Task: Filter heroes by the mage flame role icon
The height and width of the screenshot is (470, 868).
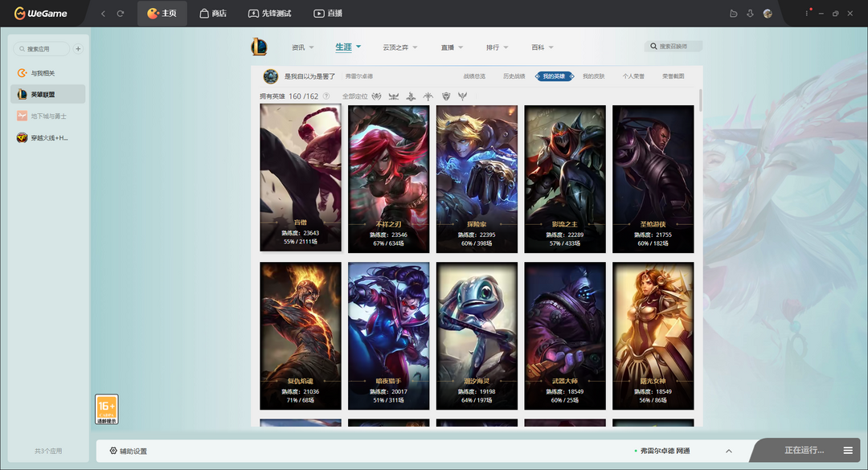Action: pyautogui.click(x=411, y=96)
